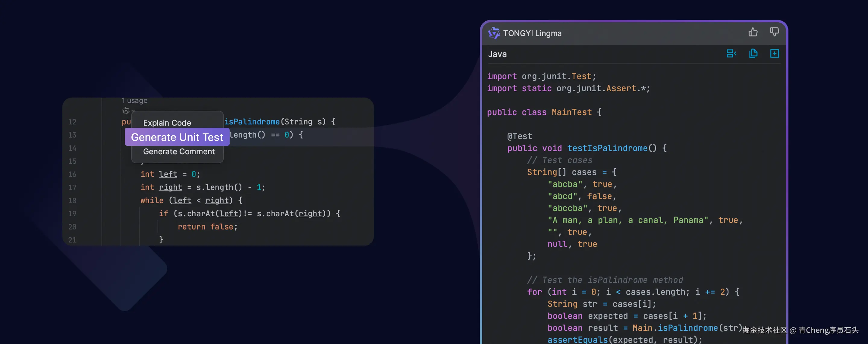The height and width of the screenshot is (344, 868).
Task: Click the TONGYI Lingma logo icon
Action: [x=494, y=33]
